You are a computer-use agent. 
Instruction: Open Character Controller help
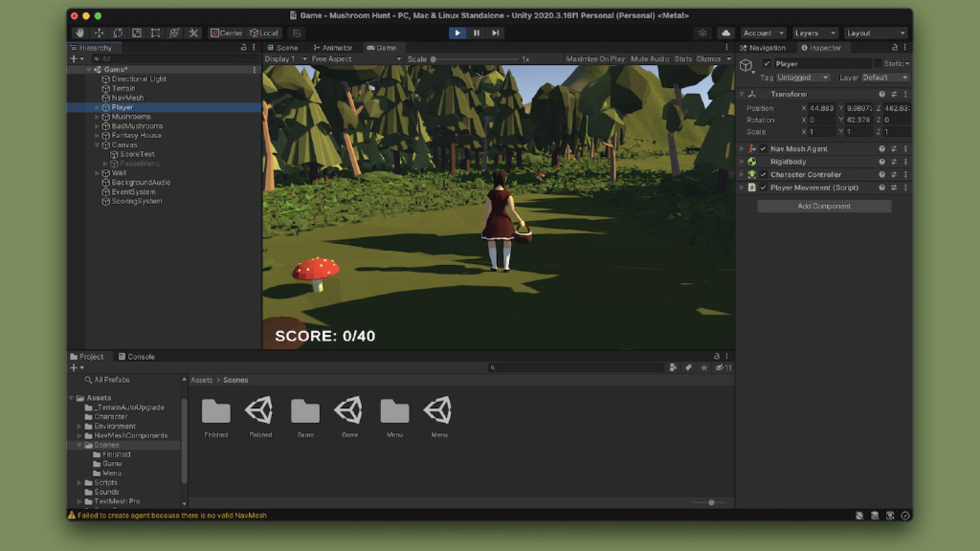882,174
